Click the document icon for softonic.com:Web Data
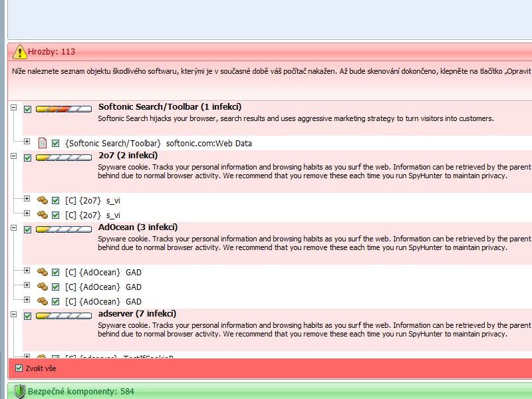Viewport: 532px width, 399px height. pyautogui.click(x=43, y=143)
